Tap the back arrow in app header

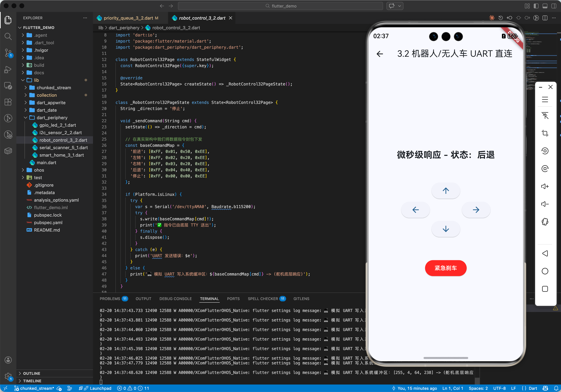pos(379,54)
